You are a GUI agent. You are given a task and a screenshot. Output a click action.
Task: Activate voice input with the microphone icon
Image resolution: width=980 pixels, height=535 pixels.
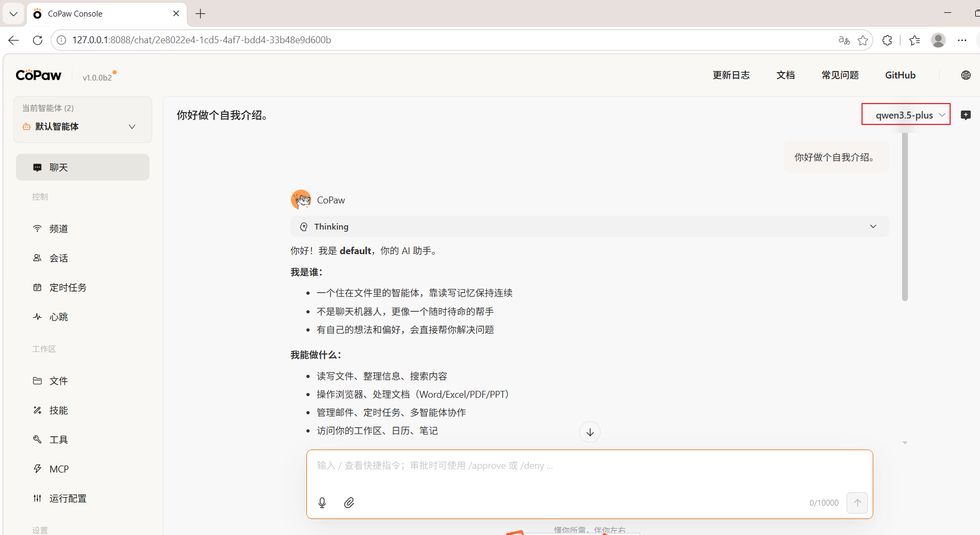pyautogui.click(x=322, y=502)
